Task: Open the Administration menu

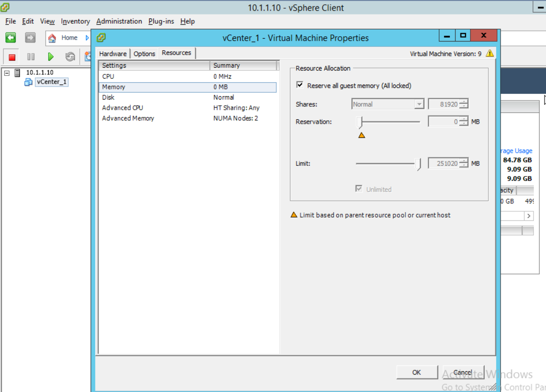Action: pos(119,21)
